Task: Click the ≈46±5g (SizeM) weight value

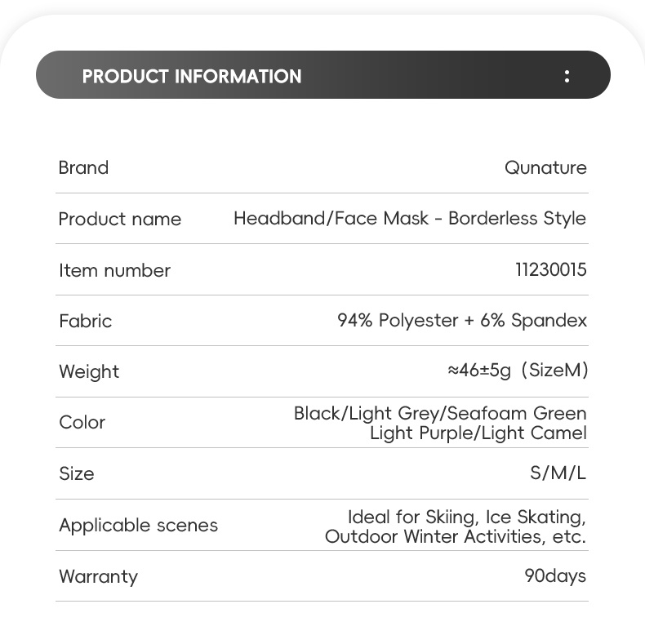Action: coord(518,370)
